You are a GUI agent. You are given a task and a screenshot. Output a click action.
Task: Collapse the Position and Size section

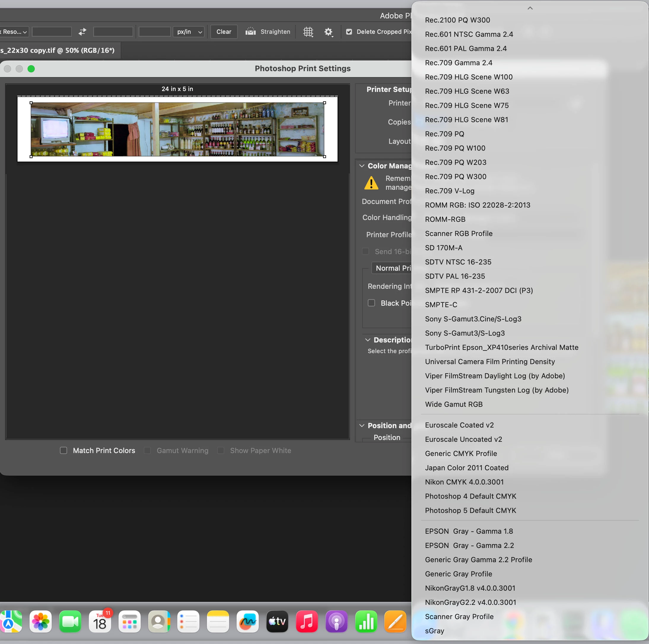point(362,425)
